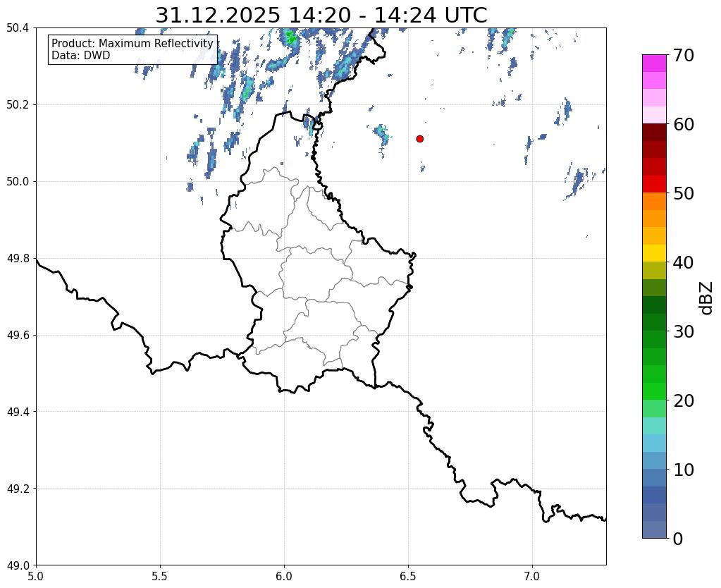Viewport: 721px width, 588px height.
Task: Click the latitude axis label 50.4
Action: click(18, 28)
